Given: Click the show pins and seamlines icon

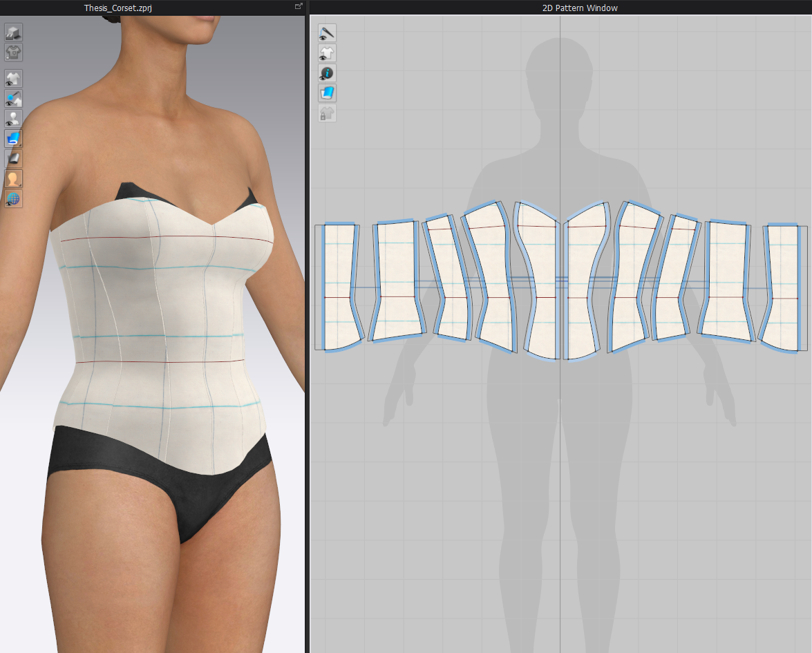Looking at the screenshot, I should [12, 98].
